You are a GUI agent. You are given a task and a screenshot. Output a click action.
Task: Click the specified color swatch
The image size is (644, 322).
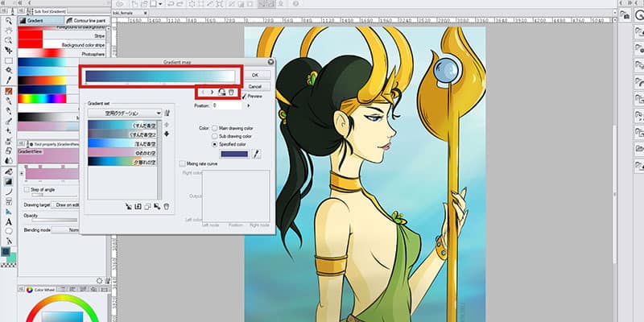pos(234,154)
